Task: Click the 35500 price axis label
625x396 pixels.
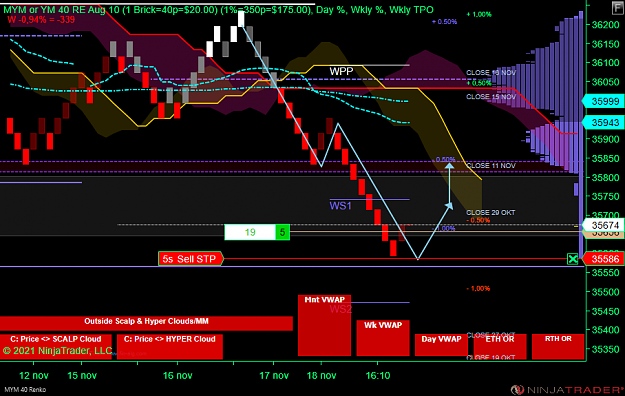Action: 605,292
